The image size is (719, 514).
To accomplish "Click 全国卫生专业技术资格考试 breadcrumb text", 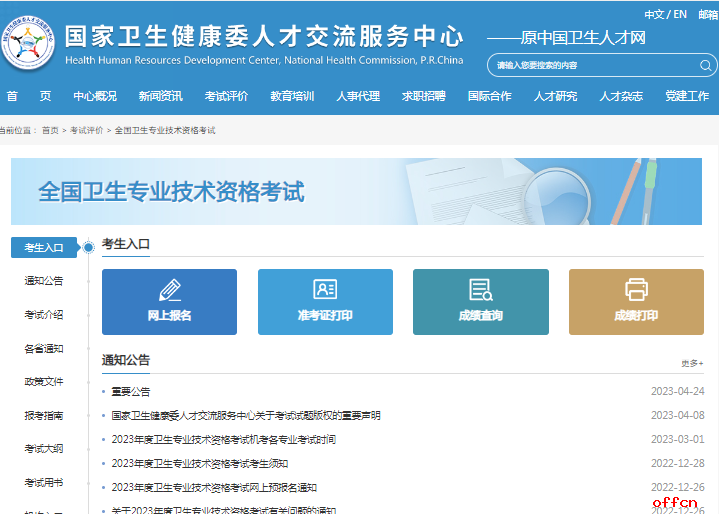I will (165, 131).
